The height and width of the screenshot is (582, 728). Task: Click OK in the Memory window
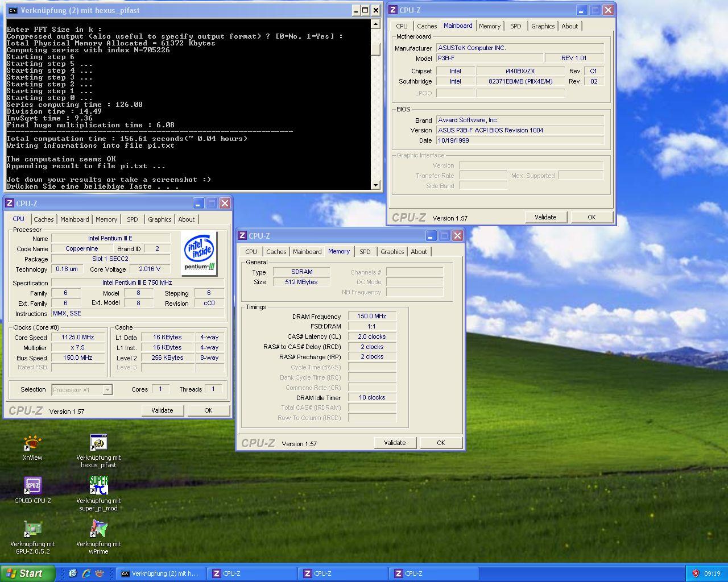click(x=441, y=443)
